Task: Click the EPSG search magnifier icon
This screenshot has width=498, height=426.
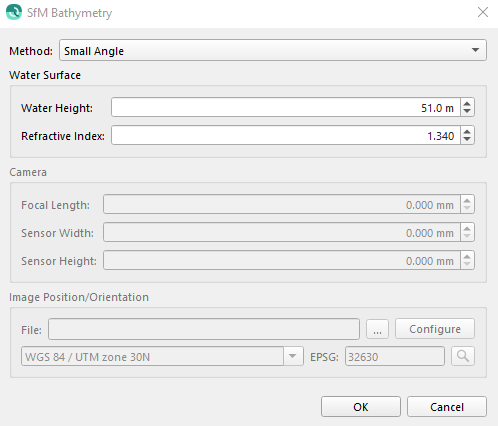Action: 463,356
